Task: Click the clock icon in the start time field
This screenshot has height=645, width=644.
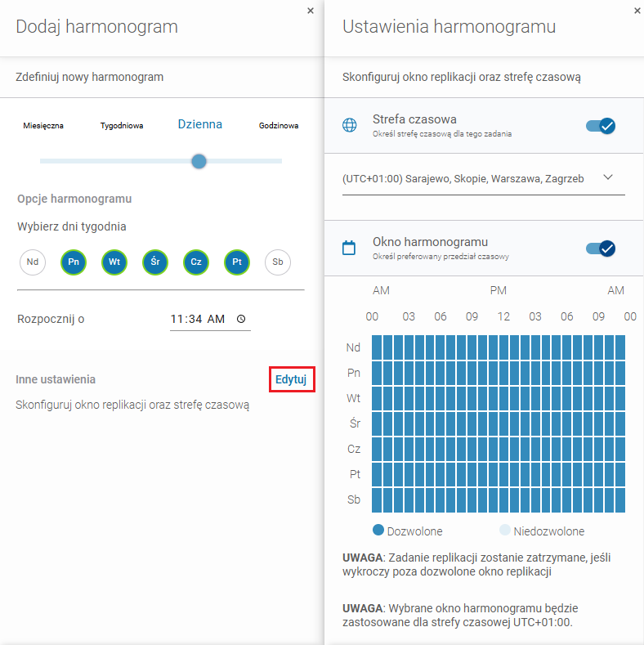Action: [240, 319]
